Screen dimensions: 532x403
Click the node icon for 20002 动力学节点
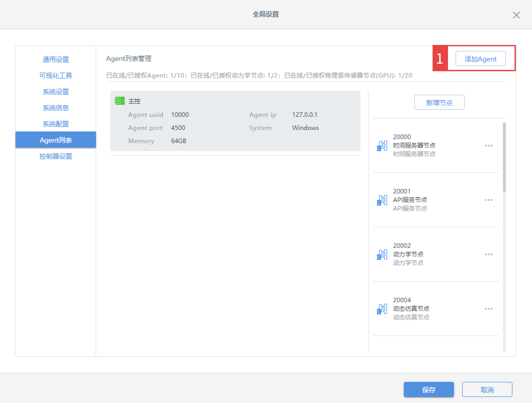(382, 254)
